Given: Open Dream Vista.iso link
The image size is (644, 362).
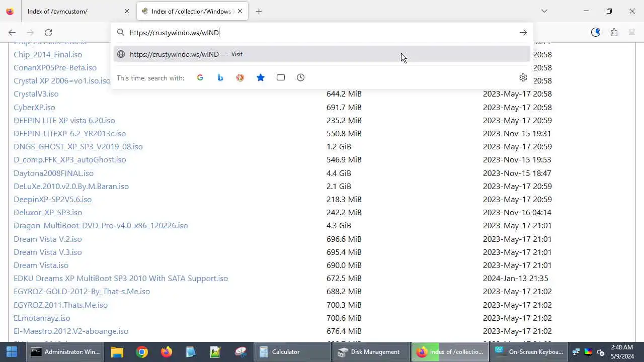Looking at the screenshot, I should tap(41, 265).
